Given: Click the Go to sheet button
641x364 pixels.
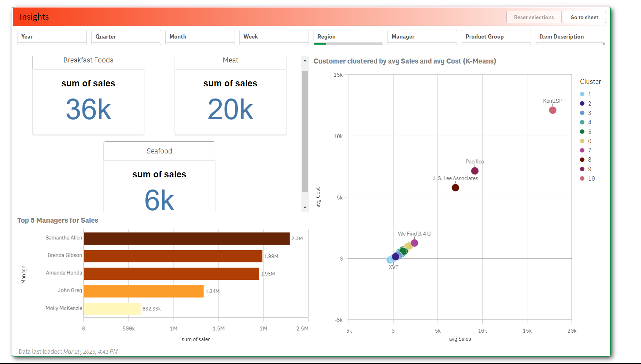Looking at the screenshot, I should (584, 17).
